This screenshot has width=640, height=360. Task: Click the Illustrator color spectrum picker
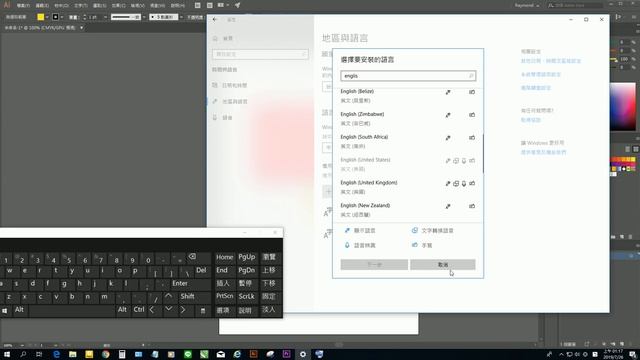point(623,107)
